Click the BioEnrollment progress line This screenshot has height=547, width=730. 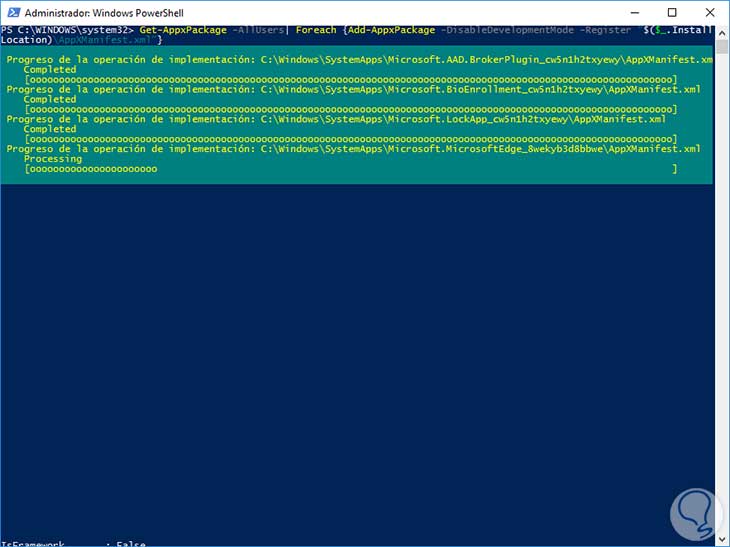coord(353,89)
